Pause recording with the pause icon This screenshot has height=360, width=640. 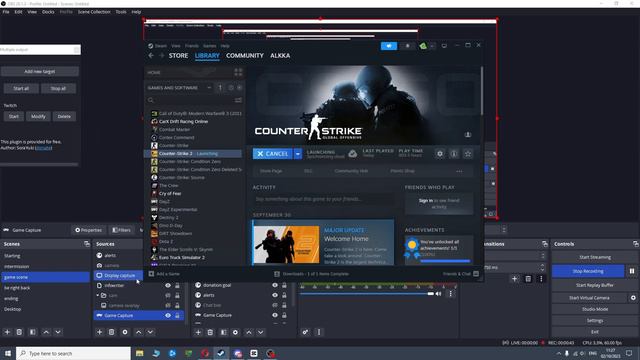pos(632,271)
